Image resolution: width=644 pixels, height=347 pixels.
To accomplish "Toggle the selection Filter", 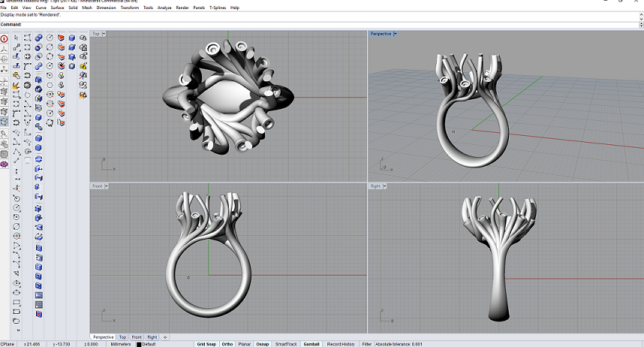I will (x=367, y=344).
